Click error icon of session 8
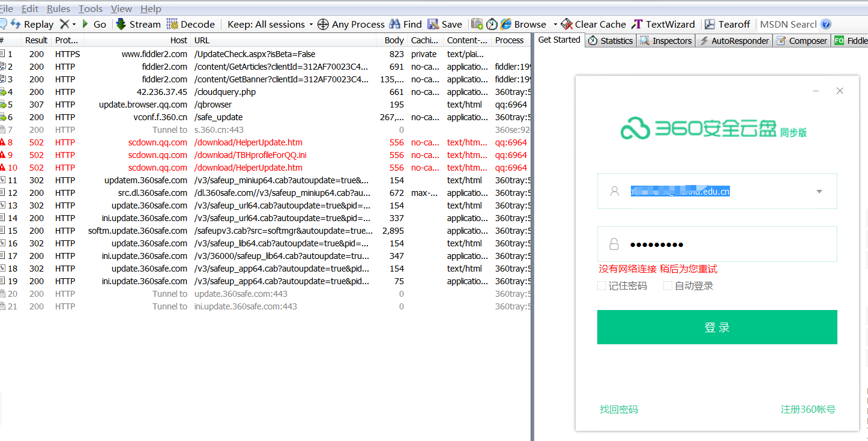Screen dimensions: 868x441 click(2, 142)
